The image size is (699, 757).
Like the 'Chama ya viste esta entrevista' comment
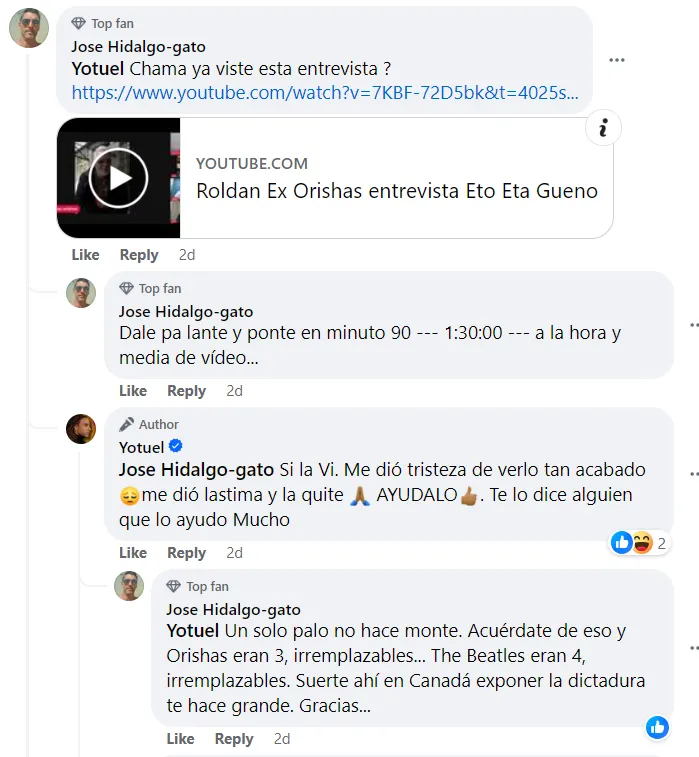click(x=85, y=254)
